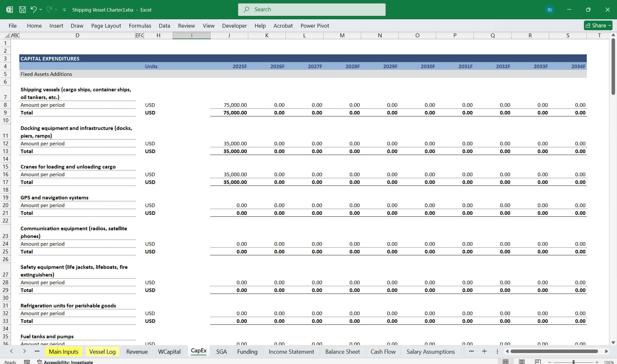617x364 pixels.
Task: Switch to Vessel Log sheet tab
Action: pos(102,351)
